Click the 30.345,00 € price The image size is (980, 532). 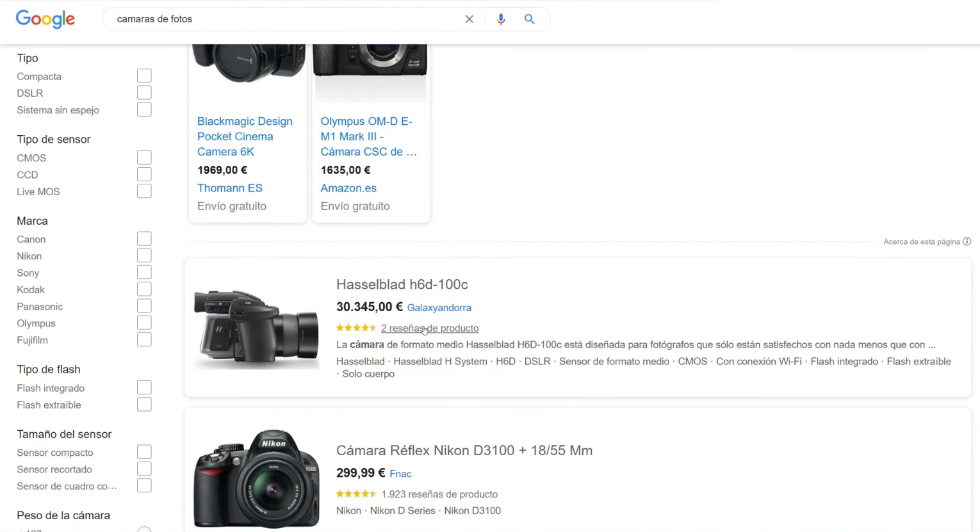pyautogui.click(x=370, y=307)
